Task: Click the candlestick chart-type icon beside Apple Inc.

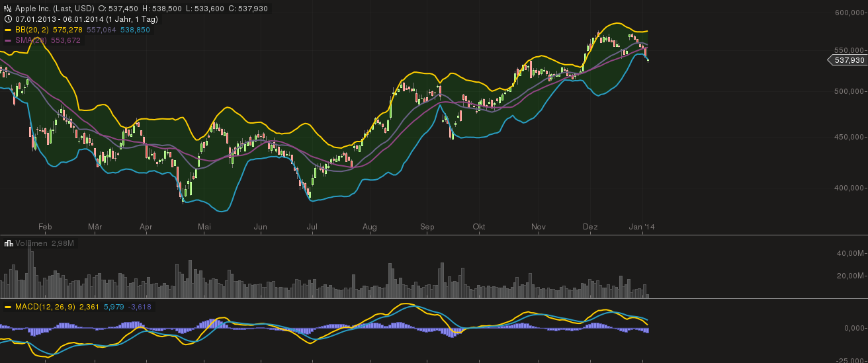Action: click(x=8, y=9)
